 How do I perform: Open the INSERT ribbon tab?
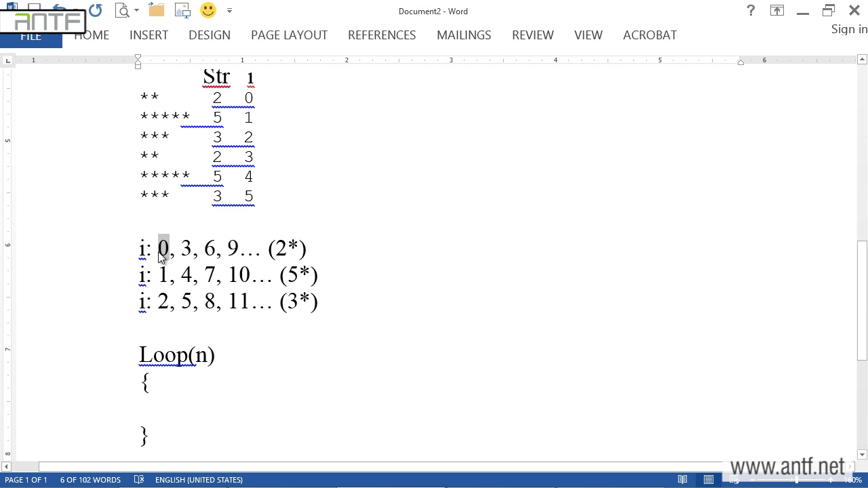click(x=149, y=35)
